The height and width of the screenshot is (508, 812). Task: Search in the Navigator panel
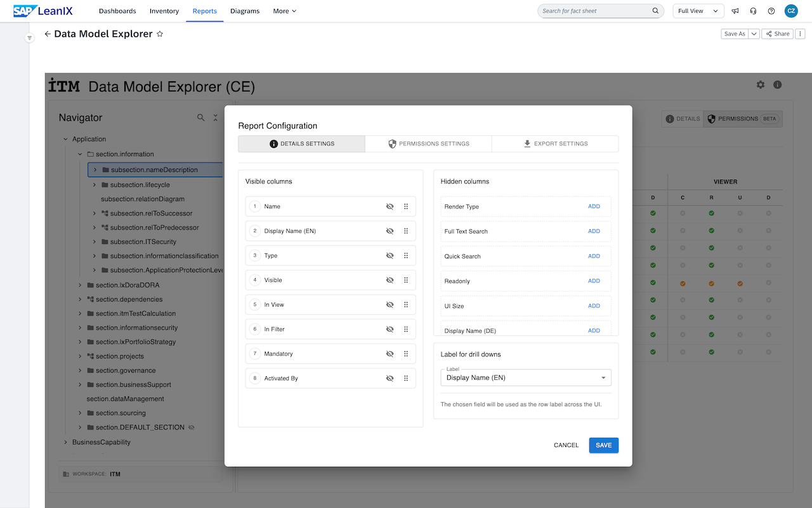tap(201, 117)
